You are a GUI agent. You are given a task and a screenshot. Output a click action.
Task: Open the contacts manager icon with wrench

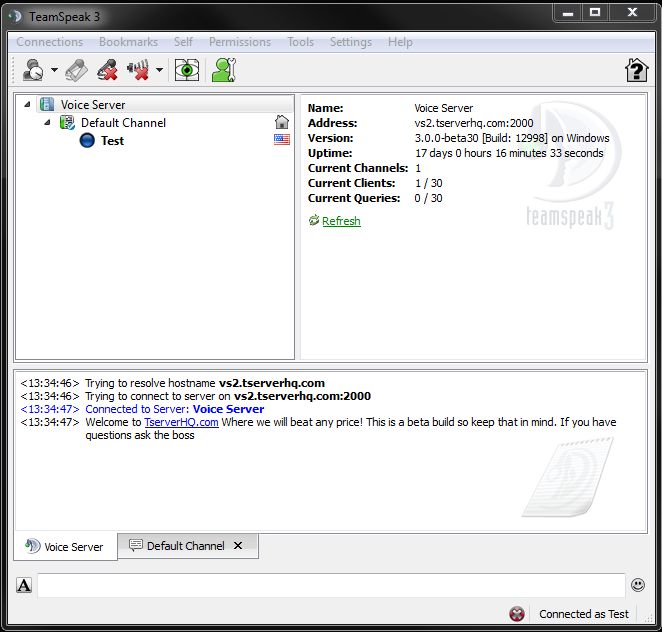224,70
